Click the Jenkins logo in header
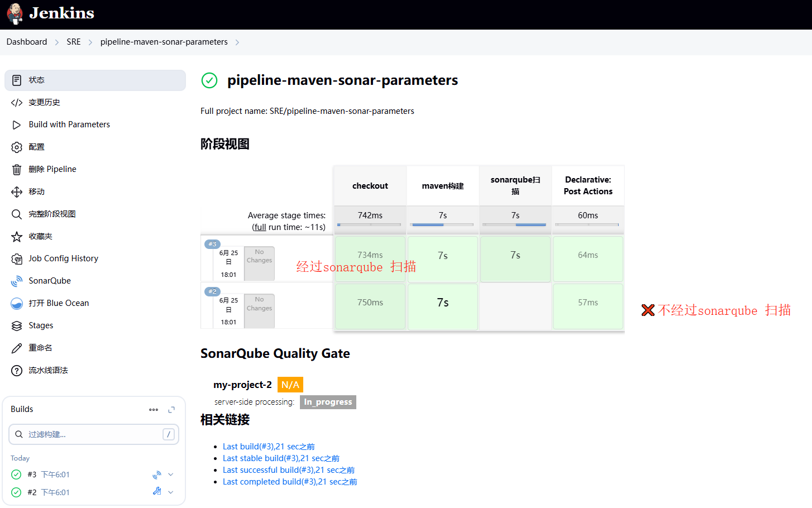This screenshot has height=508, width=812. (x=16, y=13)
